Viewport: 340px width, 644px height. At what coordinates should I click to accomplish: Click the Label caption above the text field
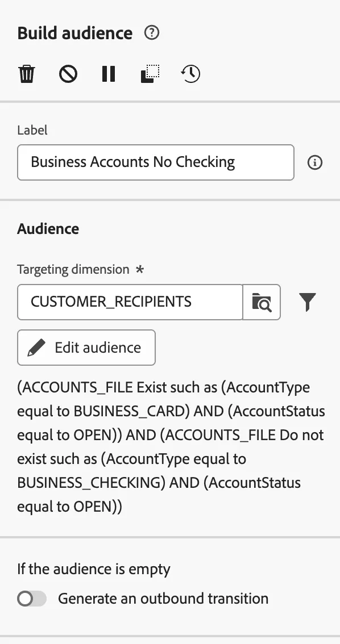(x=32, y=130)
